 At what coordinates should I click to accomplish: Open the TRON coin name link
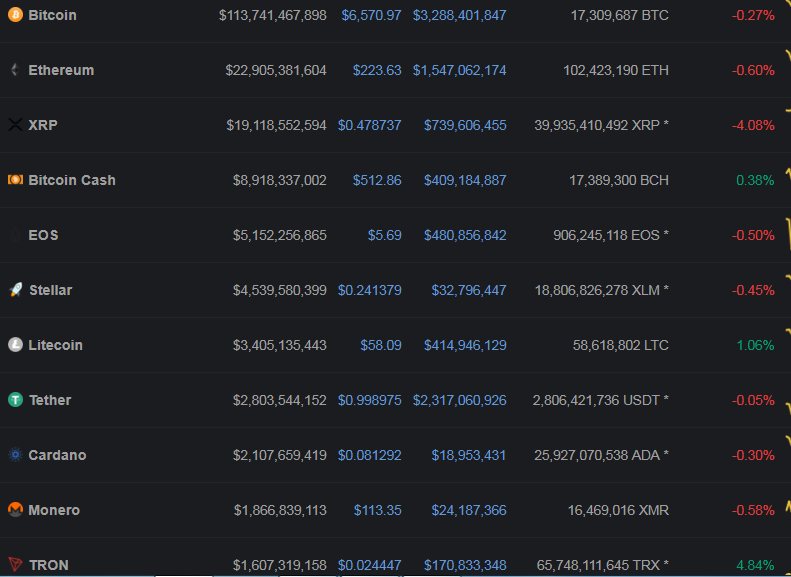(x=48, y=565)
